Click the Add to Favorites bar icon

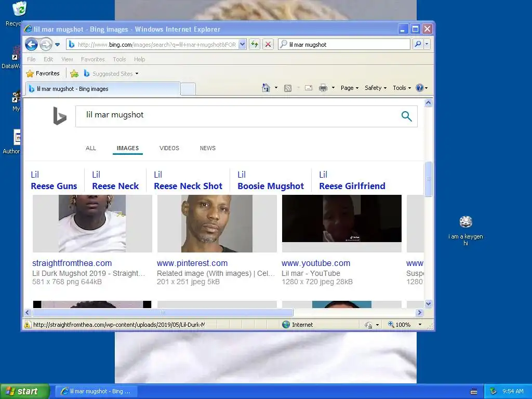[x=74, y=73]
